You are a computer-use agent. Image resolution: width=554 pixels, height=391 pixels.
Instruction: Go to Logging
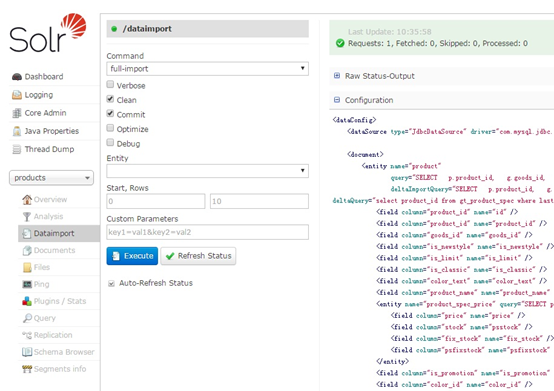coord(39,95)
